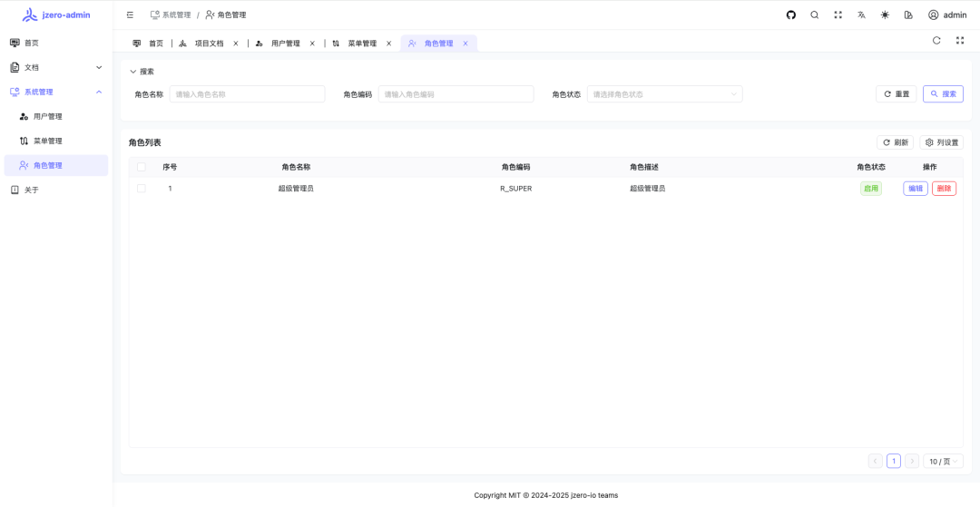Collapse the 系统管理 sidebar menu chevron

(99, 92)
